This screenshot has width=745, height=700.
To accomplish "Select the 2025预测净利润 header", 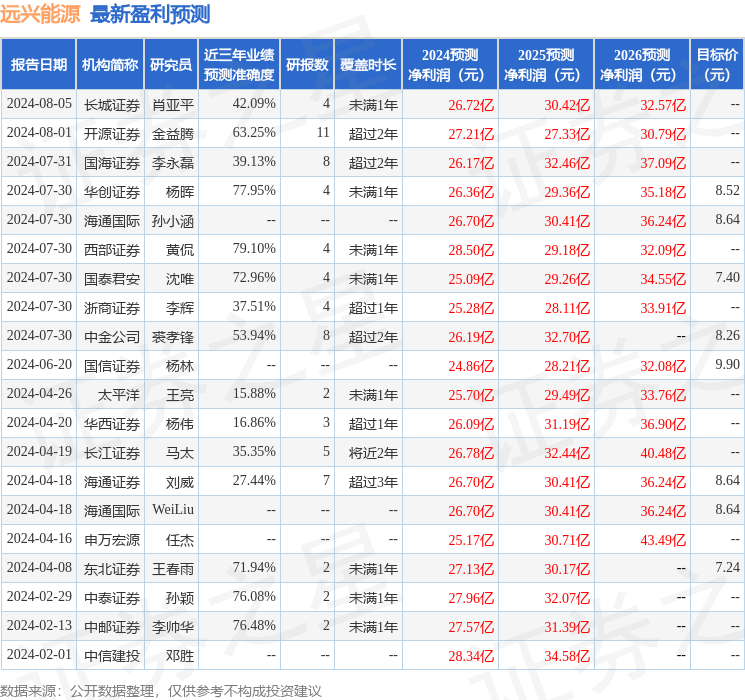I will pos(545,65).
